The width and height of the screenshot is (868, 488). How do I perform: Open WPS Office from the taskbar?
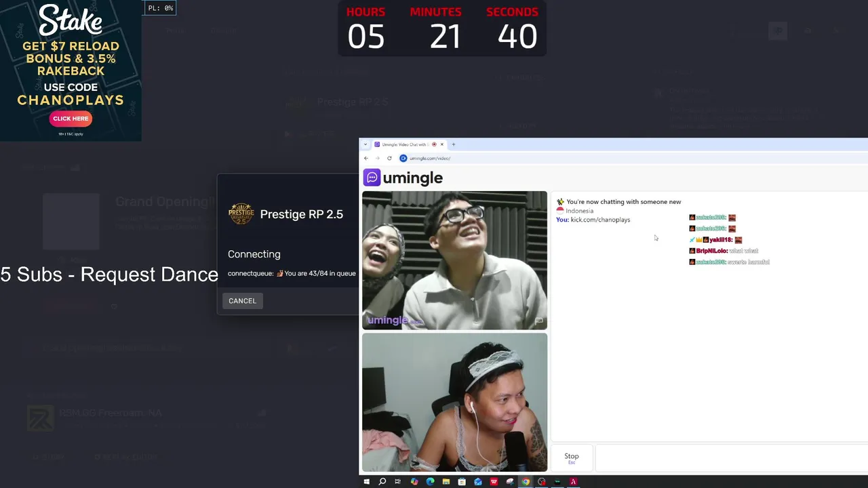coord(494,482)
